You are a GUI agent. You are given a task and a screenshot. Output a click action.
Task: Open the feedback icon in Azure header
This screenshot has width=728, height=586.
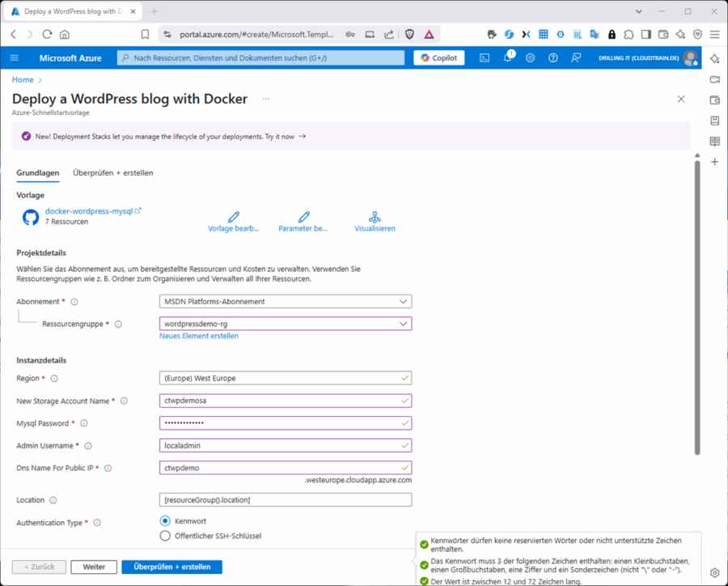click(x=576, y=58)
